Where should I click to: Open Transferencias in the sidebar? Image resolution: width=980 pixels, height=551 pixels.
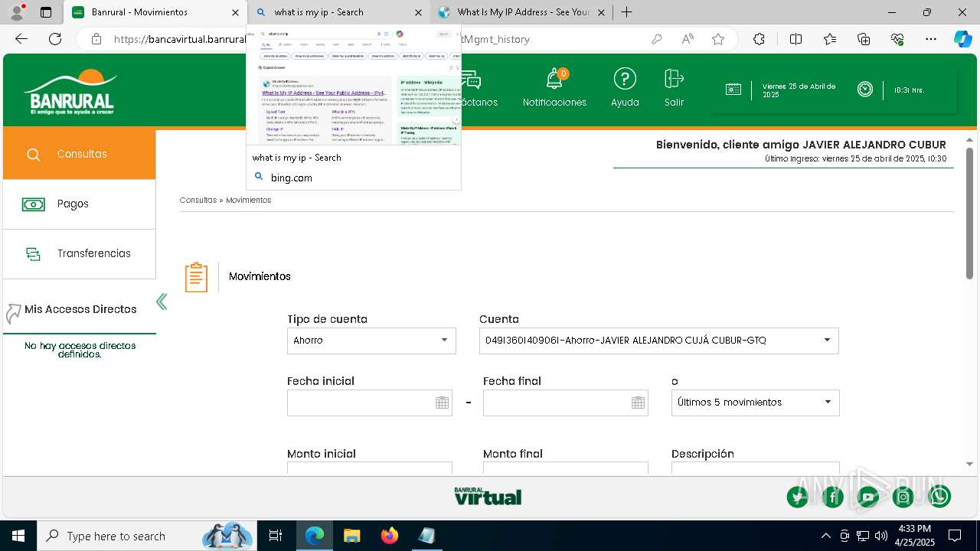[x=80, y=254]
